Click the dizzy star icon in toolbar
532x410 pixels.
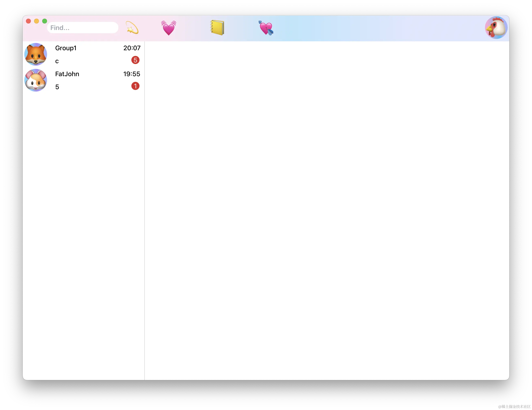click(132, 28)
